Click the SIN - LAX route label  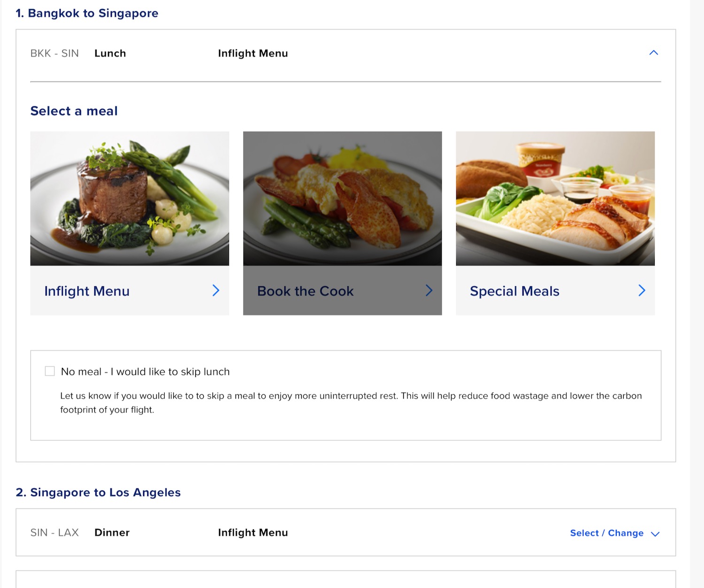pos(54,533)
